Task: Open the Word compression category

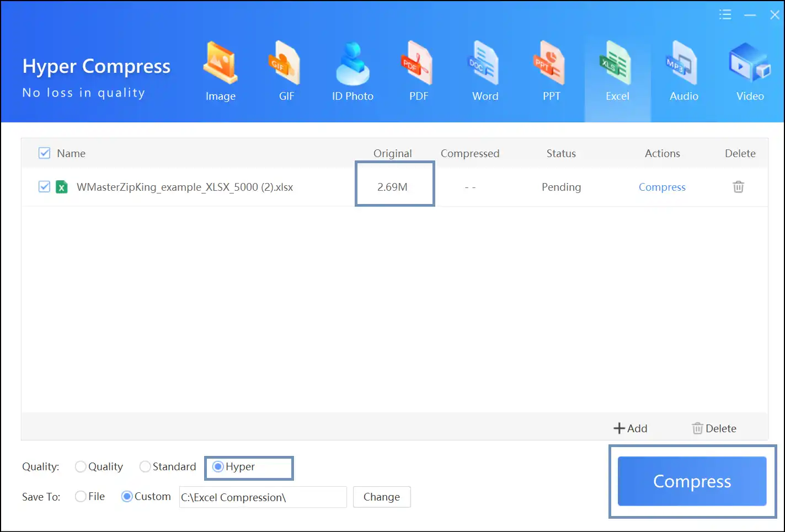Action: coord(485,72)
